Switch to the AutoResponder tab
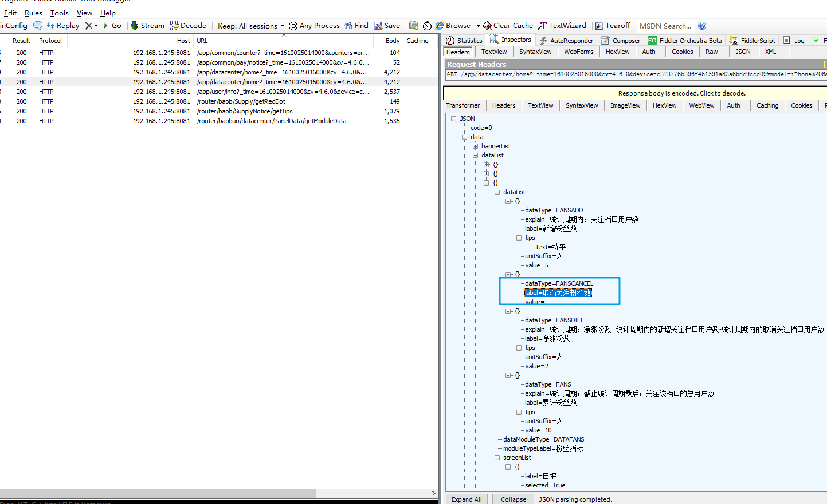 pyautogui.click(x=566, y=40)
